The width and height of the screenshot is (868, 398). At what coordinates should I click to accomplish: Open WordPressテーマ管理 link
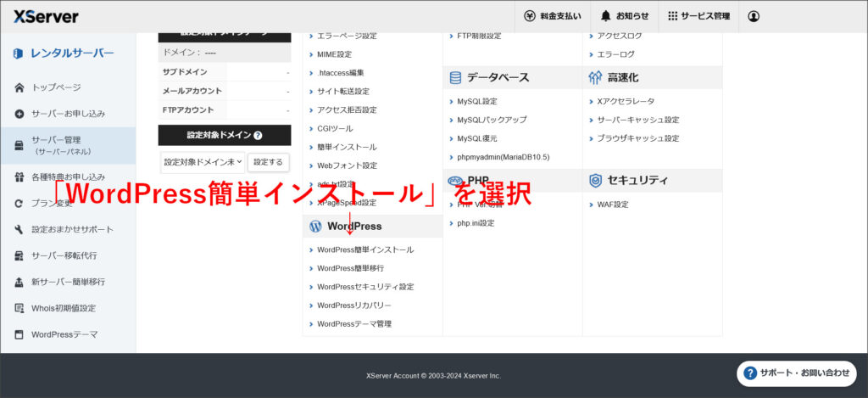tap(354, 323)
